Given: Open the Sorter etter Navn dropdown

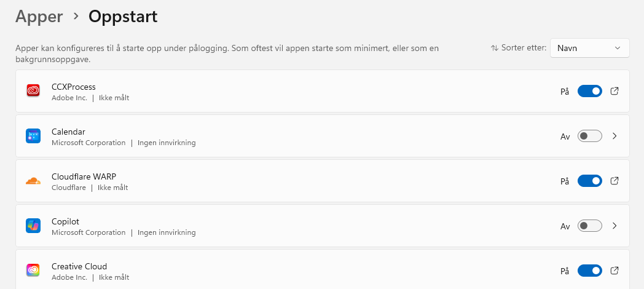Looking at the screenshot, I should (589, 48).
